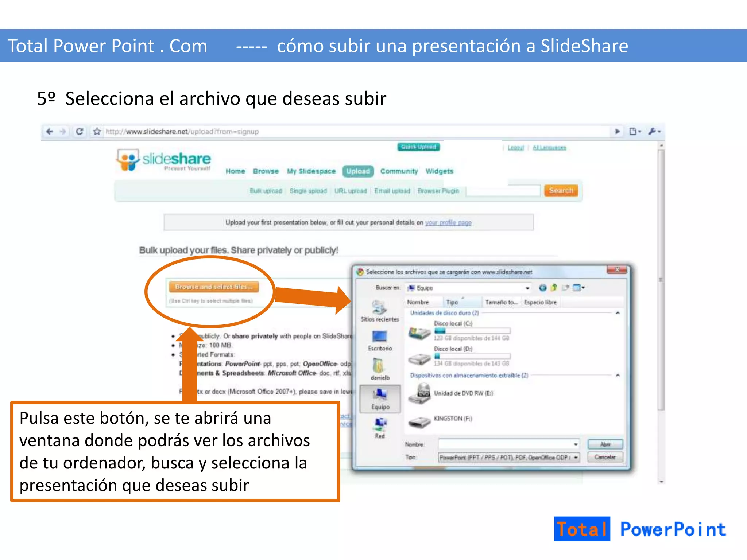Click scrollbar up arrow on page
Viewport: 747px width, 560px height.
(661, 145)
